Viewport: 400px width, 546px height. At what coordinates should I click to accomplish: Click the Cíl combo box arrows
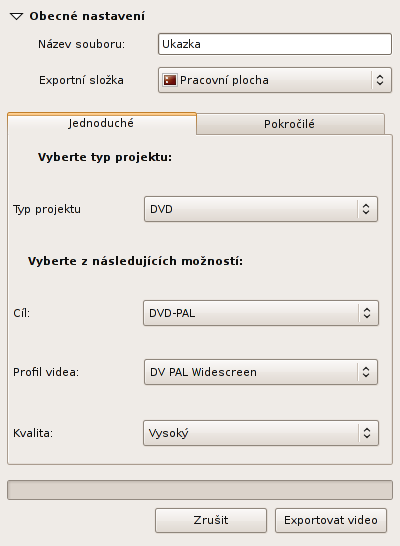(x=367, y=313)
